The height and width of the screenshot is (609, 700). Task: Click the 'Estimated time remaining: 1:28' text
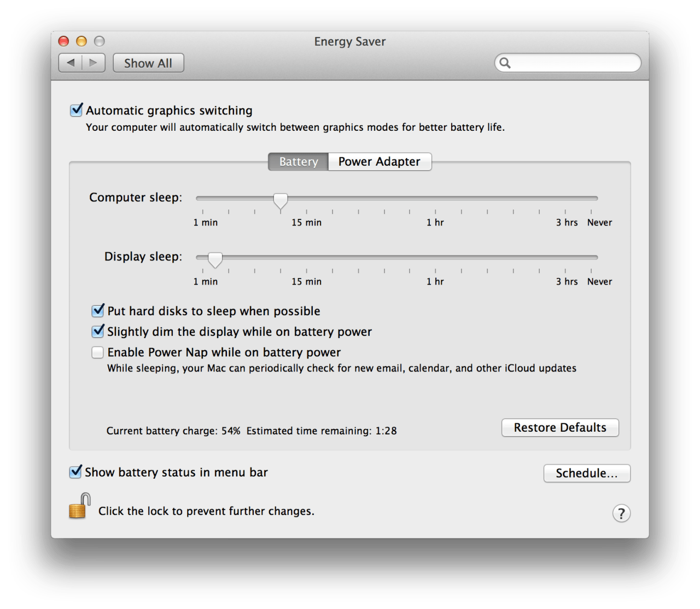(322, 431)
